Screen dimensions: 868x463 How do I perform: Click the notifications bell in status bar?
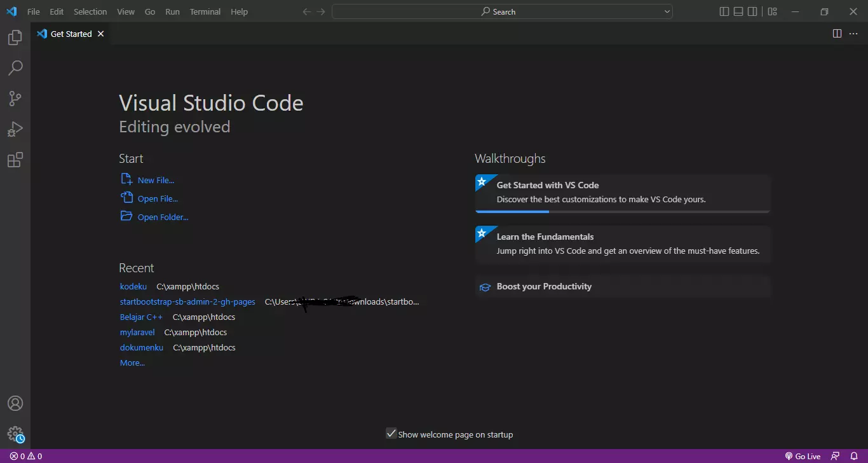click(x=854, y=456)
